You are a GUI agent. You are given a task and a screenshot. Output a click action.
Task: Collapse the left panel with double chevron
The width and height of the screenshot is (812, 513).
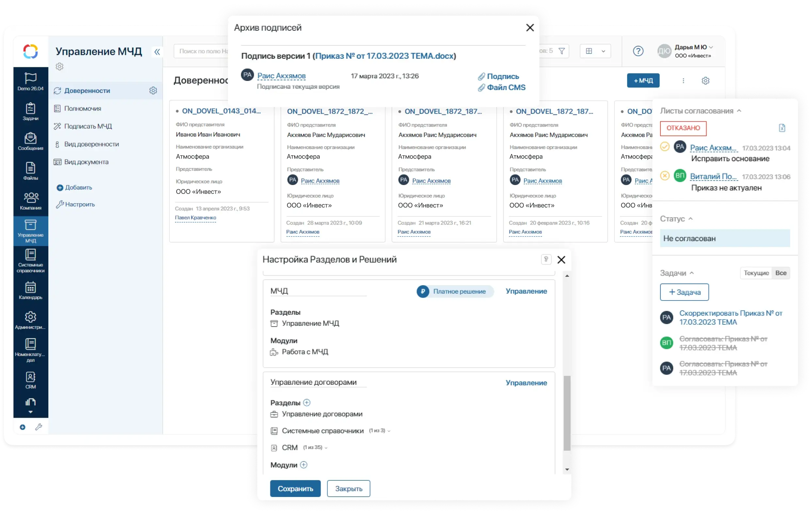click(x=157, y=52)
